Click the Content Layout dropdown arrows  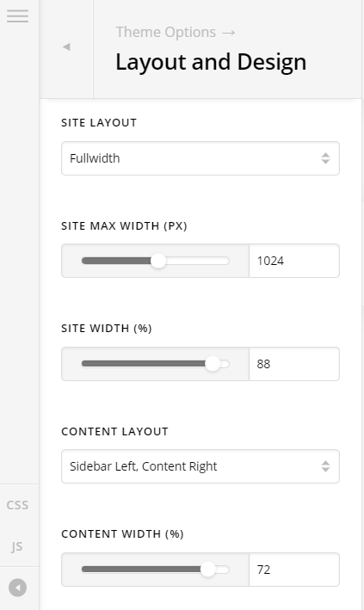pyautogui.click(x=325, y=466)
